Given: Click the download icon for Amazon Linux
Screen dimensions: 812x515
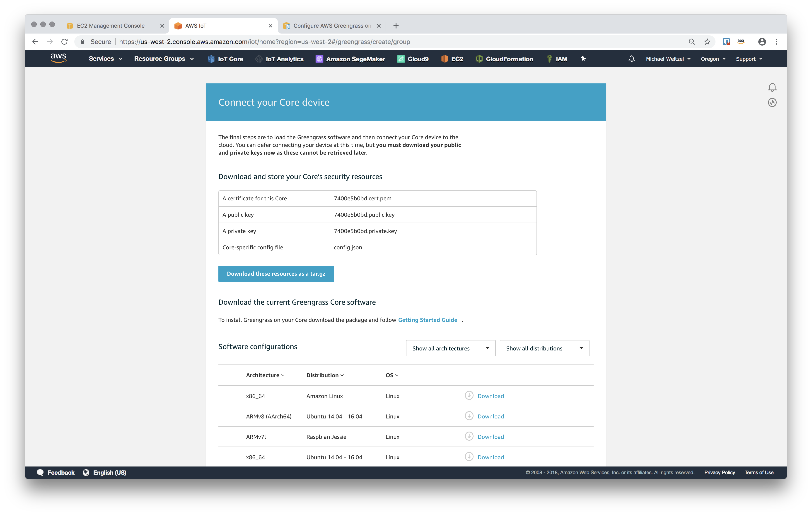Looking at the screenshot, I should tap(469, 395).
